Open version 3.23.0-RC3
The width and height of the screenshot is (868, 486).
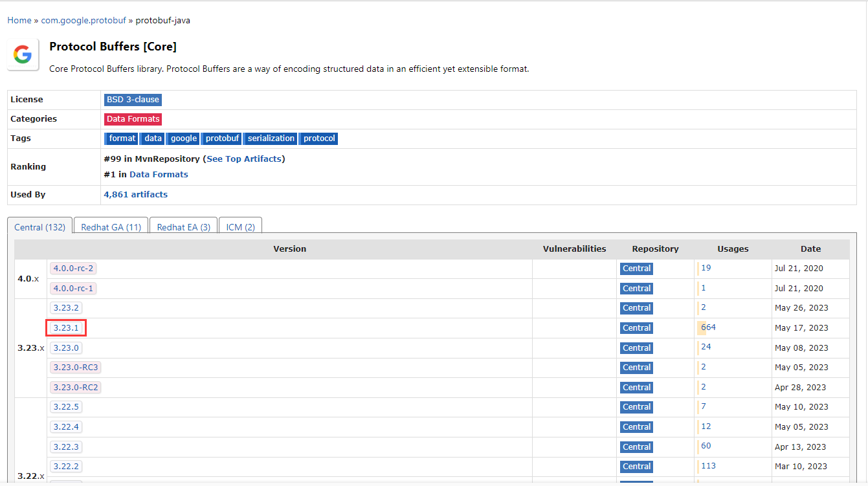(76, 368)
